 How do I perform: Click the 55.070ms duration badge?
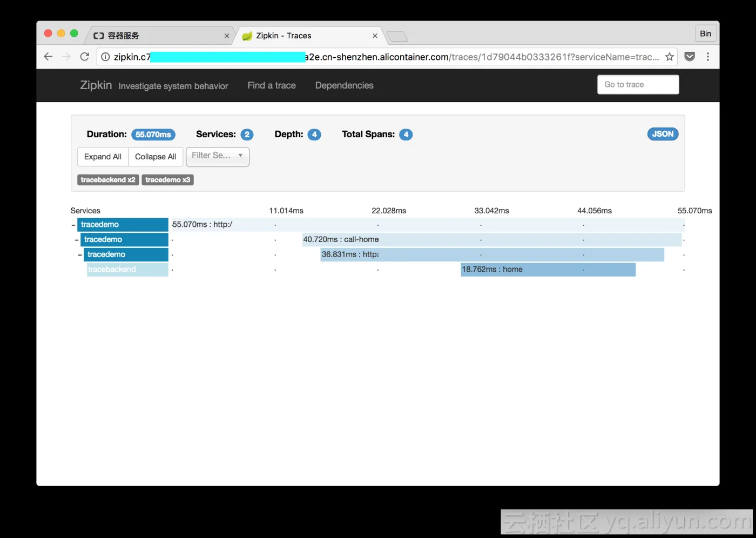[153, 134]
